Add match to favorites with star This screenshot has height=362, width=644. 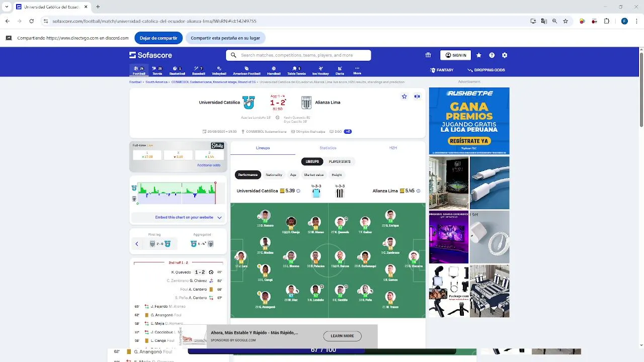tap(404, 97)
